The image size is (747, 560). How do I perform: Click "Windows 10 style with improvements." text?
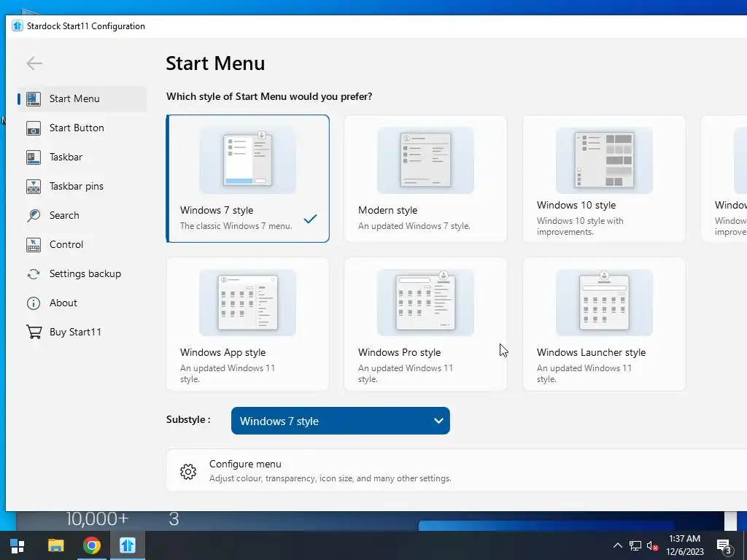pos(580,226)
